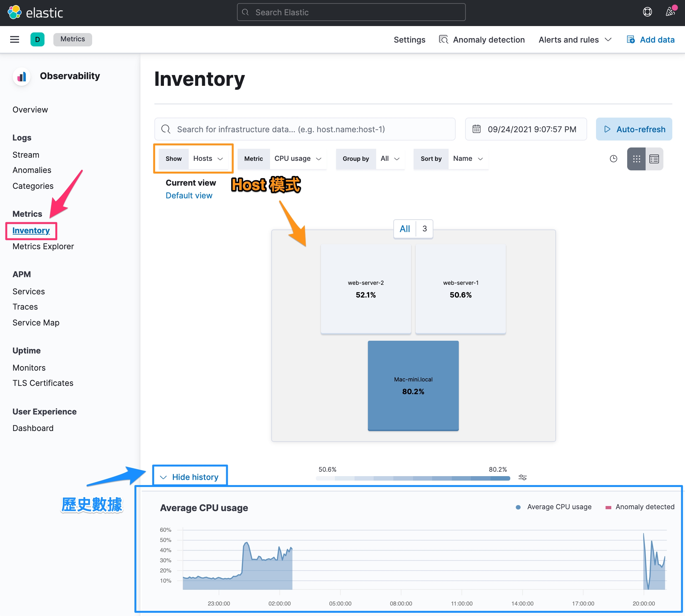Open APM Traces
Screen dimensions: 685x616
tap(25, 307)
